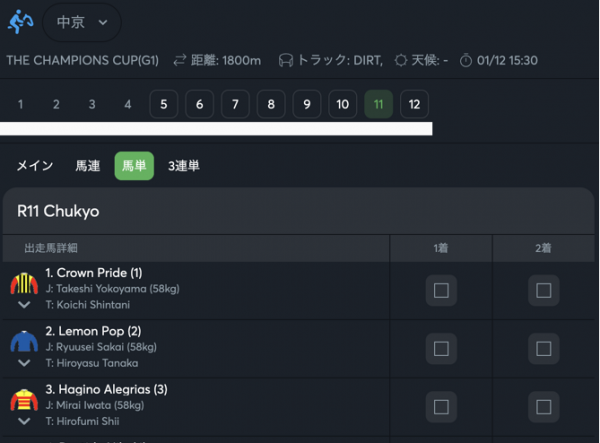The image size is (600, 443).
Task: Check Lemon Pop 1着 checkbox
Action: point(441,349)
